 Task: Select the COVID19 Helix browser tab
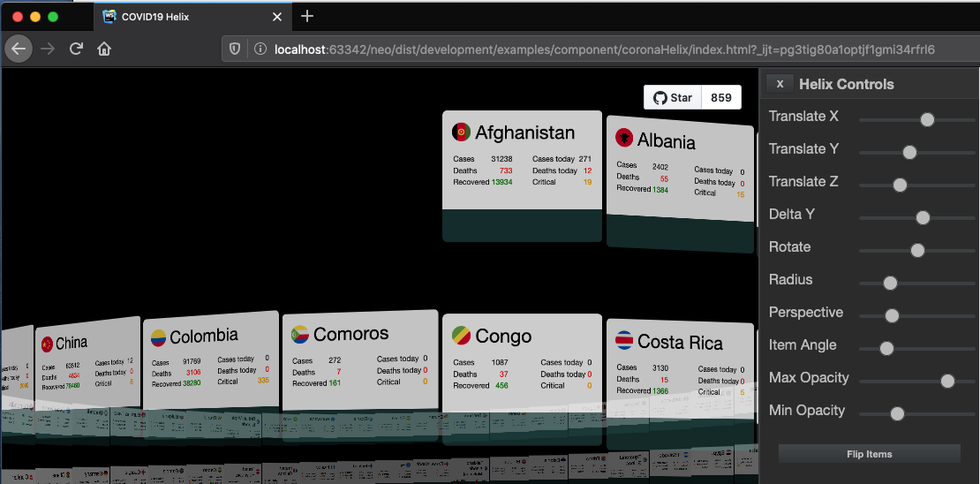[x=193, y=17]
